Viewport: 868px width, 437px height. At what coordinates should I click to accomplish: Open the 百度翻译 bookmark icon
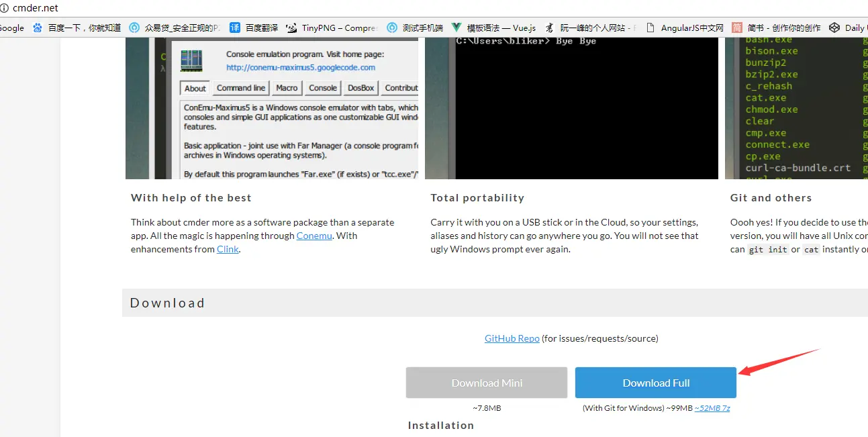235,28
